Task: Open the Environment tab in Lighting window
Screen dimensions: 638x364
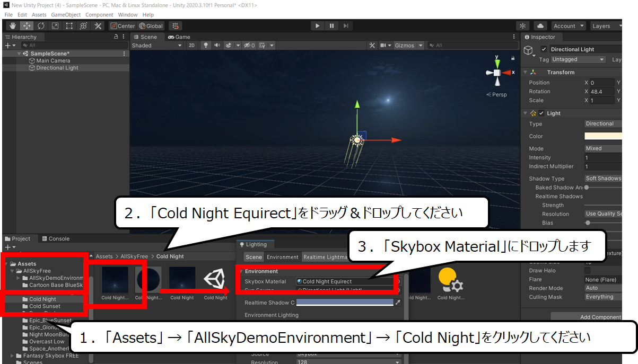Action: click(x=283, y=257)
